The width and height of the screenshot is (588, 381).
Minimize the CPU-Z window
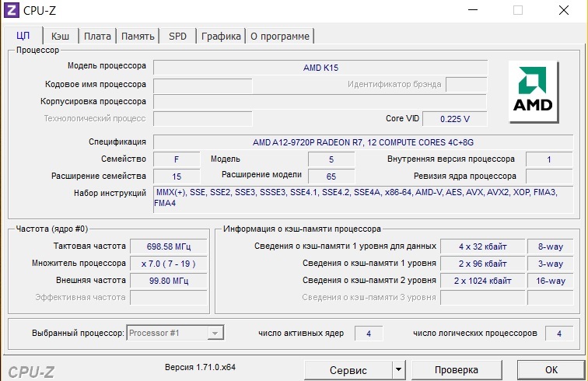pyautogui.click(x=472, y=10)
